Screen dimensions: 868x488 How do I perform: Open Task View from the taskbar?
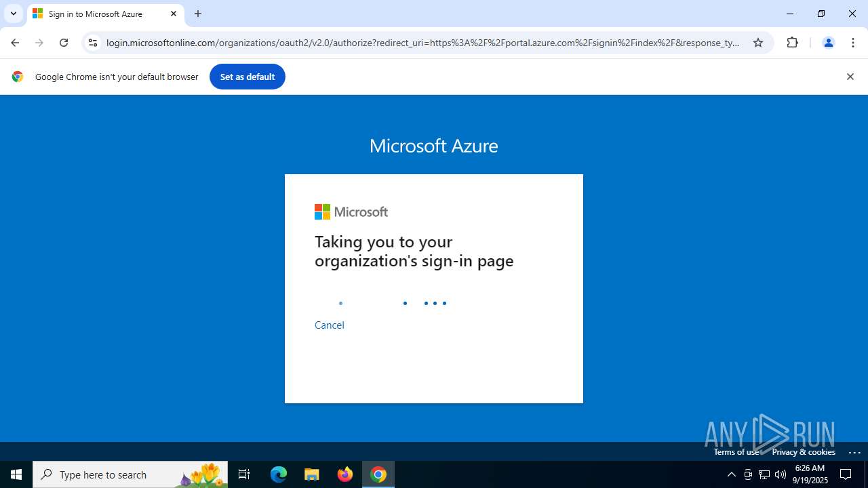point(244,474)
